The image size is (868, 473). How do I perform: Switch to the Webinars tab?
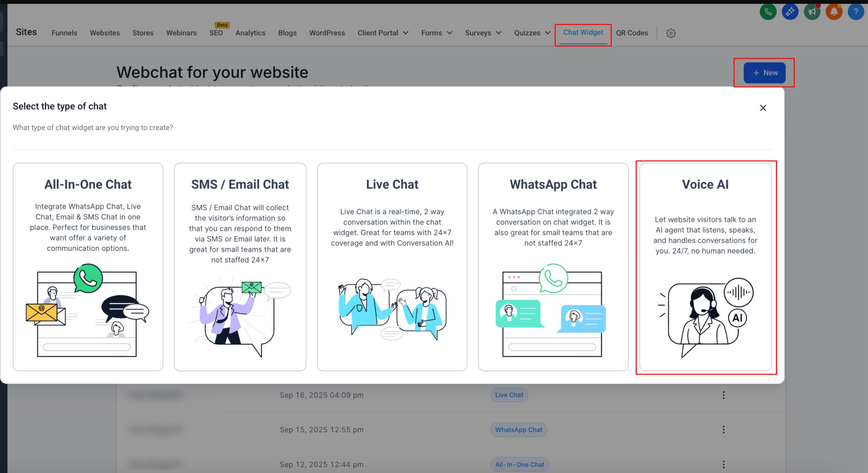[181, 33]
